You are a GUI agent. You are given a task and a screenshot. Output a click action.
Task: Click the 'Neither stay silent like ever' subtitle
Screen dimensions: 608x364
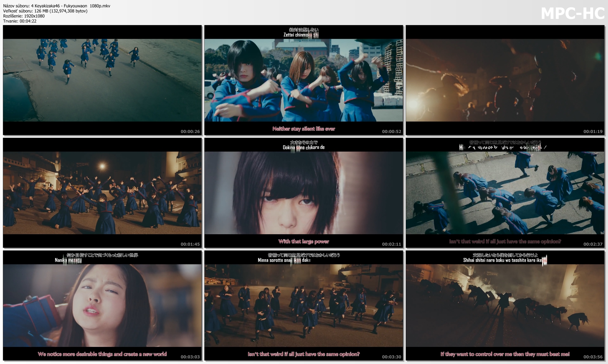303,129
